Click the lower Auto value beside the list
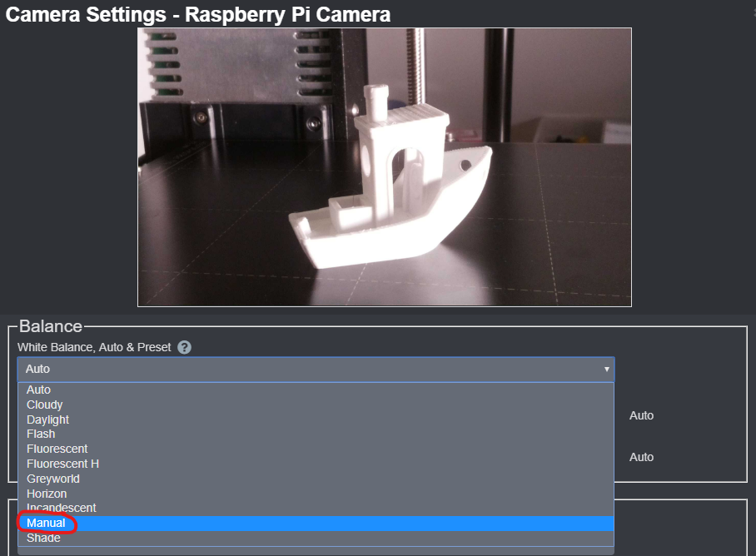Viewport: 756px width, 556px height. [x=641, y=457]
